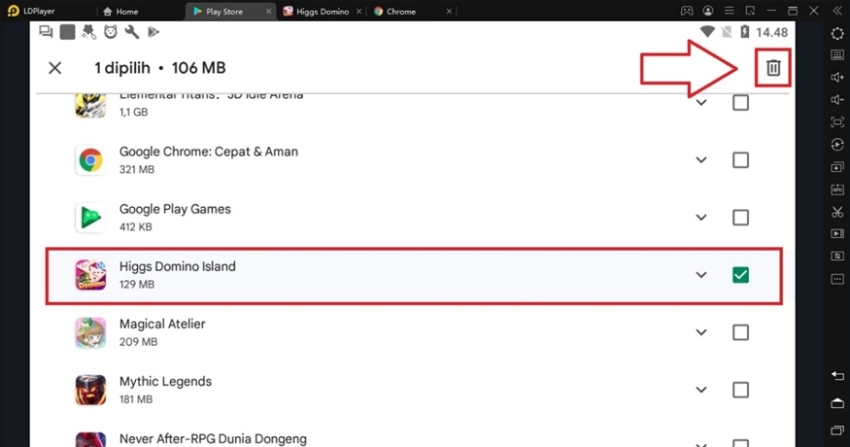Expand the Google Chrome row chevron

click(701, 160)
